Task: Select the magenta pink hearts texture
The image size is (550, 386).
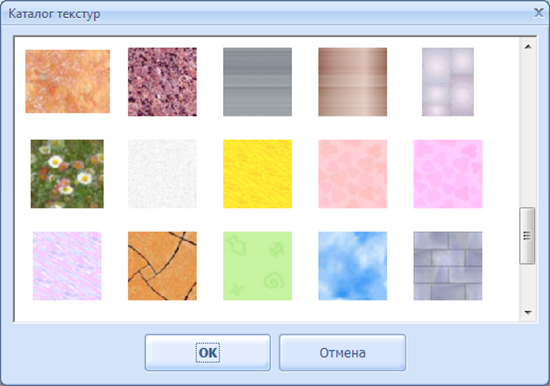Action: tap(448, 174)
